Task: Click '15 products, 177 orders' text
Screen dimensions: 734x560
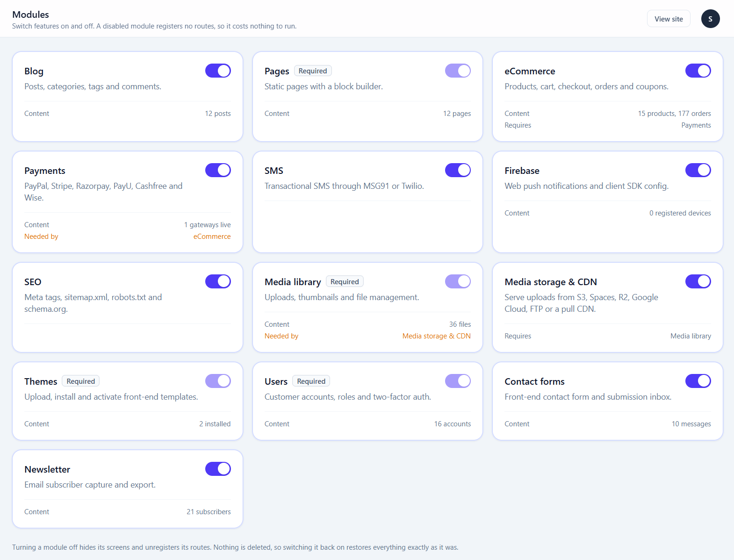Action: coord(674,114)
